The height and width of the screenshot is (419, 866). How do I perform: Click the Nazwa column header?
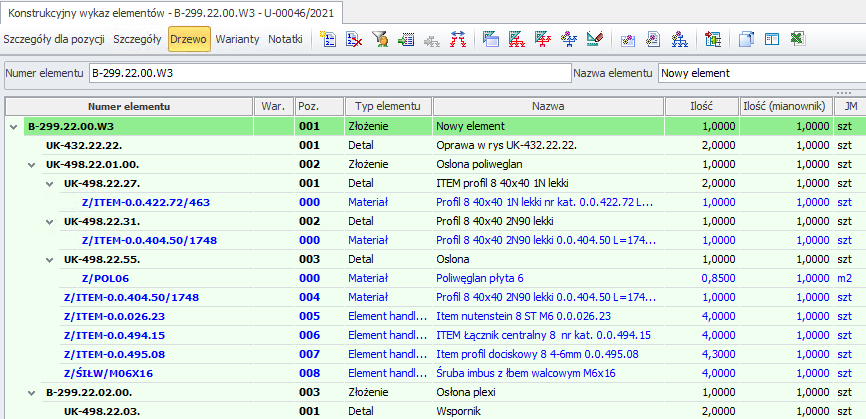point(548,105)
